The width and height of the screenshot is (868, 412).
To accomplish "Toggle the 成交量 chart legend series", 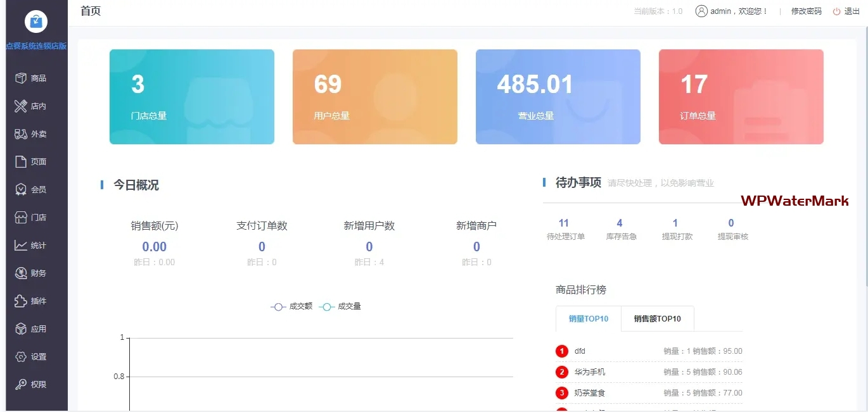I will [x=341, y=306].
